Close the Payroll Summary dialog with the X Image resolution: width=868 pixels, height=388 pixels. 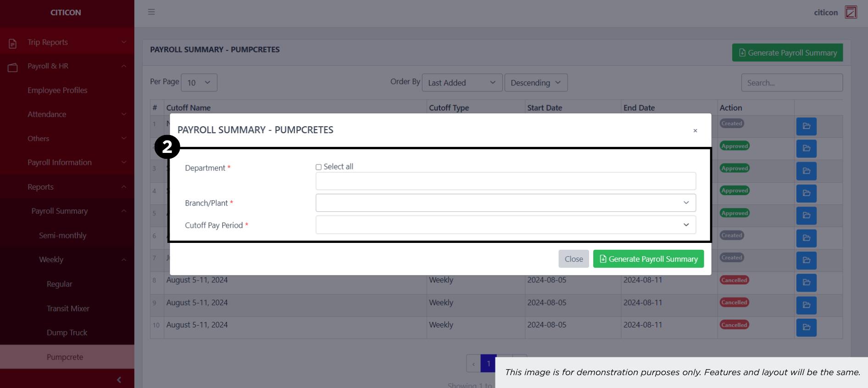point(695,131)
